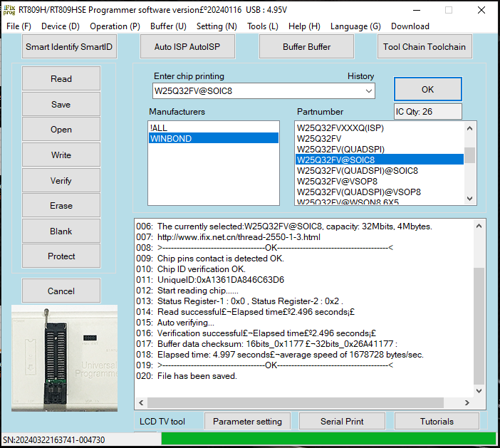Viewport: 500px width, 448px height.
Task: Click the green progress bar
Action: coord(327,439)
